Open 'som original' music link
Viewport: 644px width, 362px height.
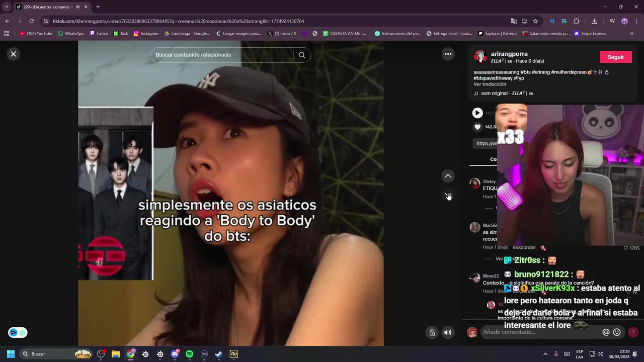503,94
